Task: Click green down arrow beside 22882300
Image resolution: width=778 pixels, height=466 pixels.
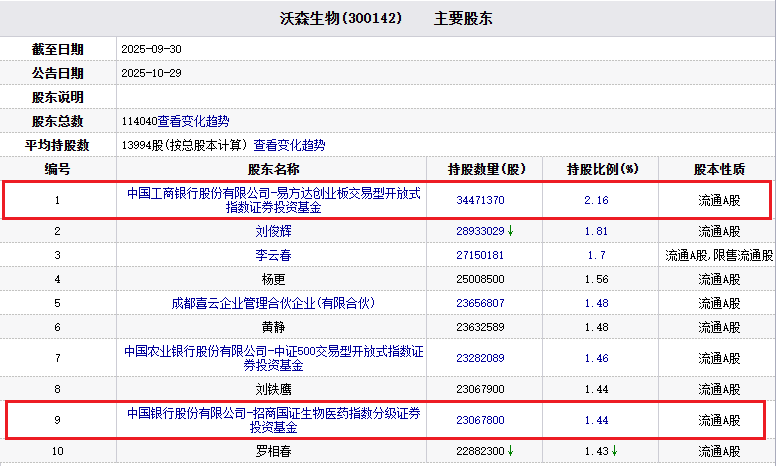Action: tap(510, 451)
